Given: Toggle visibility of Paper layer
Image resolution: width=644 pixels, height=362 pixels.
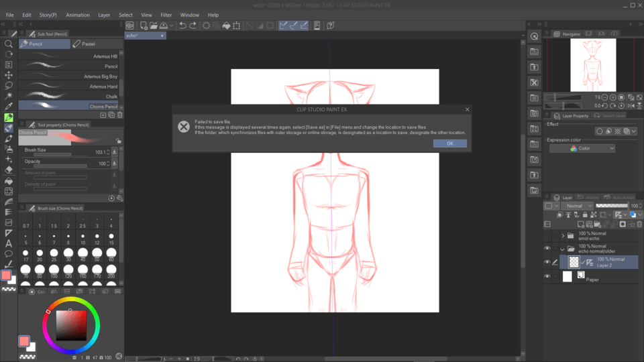Looking at the screenshot, I should pyautogui.click(x=547, y=276).
